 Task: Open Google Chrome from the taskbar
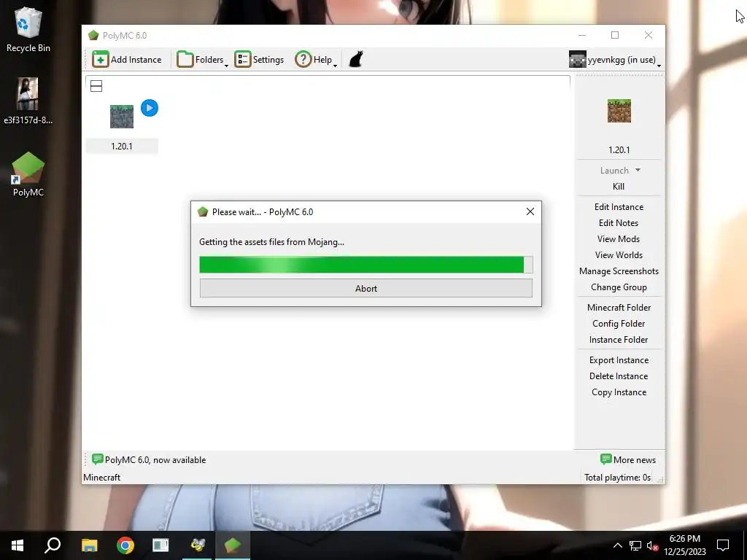coord(125,545)
